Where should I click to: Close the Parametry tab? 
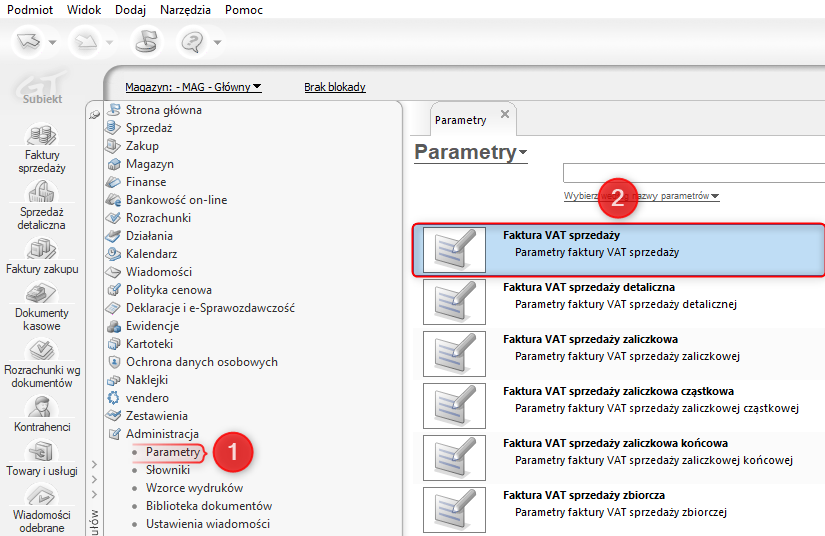point(505,115)
